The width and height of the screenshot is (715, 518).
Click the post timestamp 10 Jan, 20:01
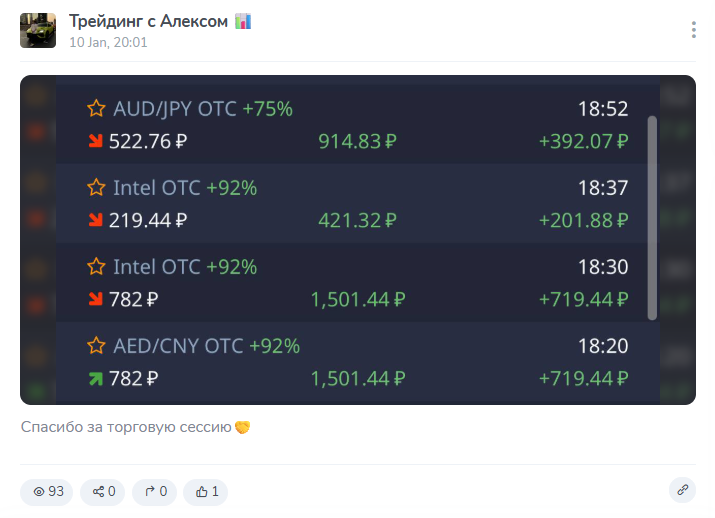point(108,42)
